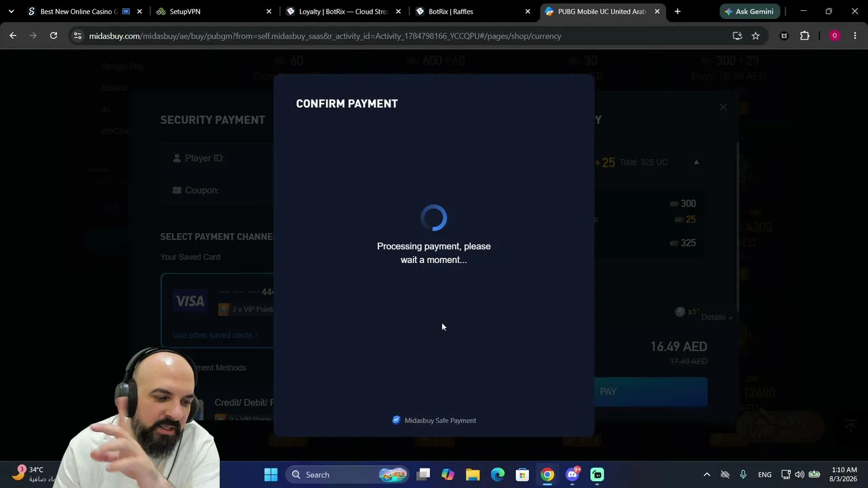Switch to the Loyalty BotRix Cloud tab
Image resolution: width=868 pixels, height=488 pixels.
point(342,12)
